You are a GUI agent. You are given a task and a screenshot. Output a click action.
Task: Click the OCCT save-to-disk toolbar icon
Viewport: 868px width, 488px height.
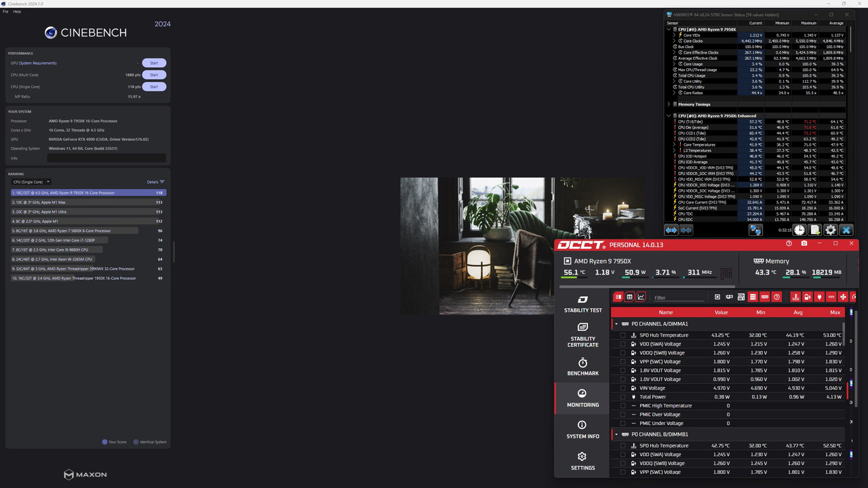(741, 297)
